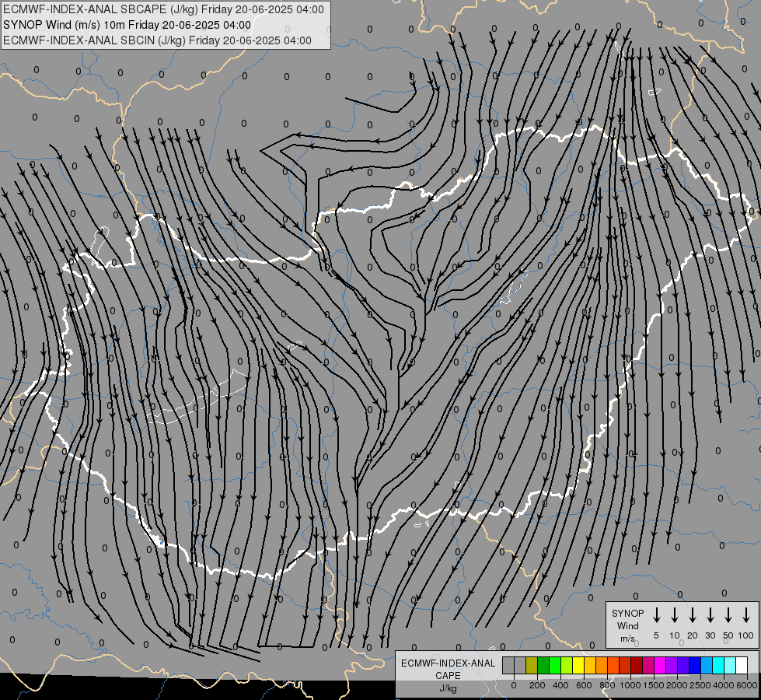Screen dimensions: 761x700
Task: Click the 6000 tick label on CAPE scale
Action: [746, 685]
